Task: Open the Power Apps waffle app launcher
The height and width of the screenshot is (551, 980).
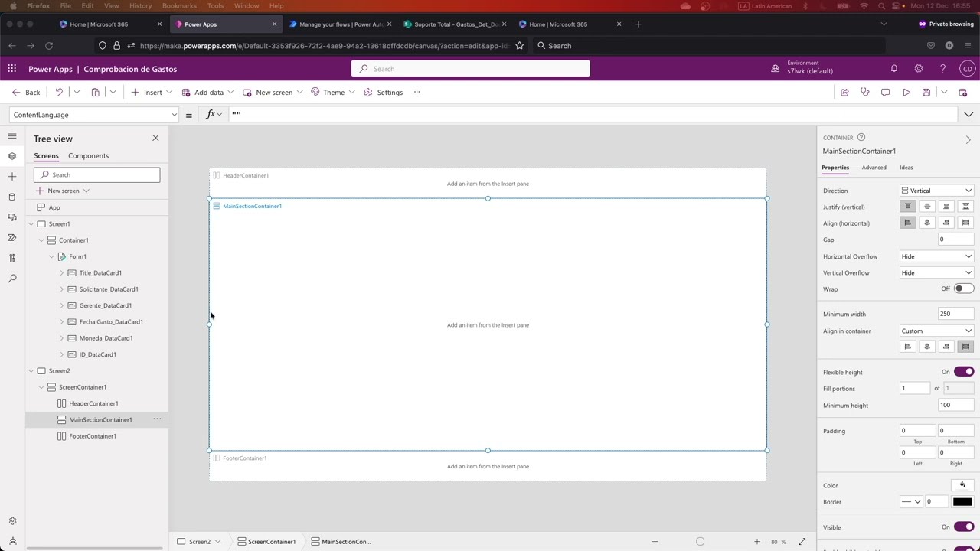Action: pyautogui.click(x=12, y=69)
